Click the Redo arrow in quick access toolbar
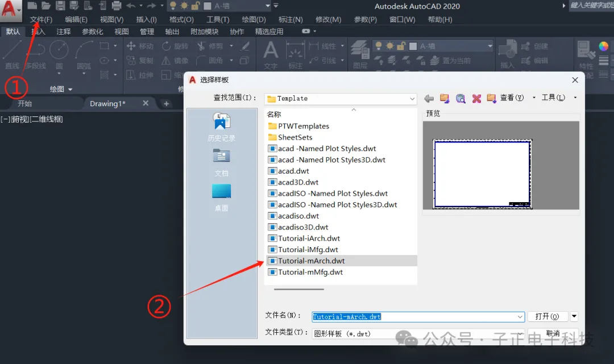614x364 pixels. point(151,6)
